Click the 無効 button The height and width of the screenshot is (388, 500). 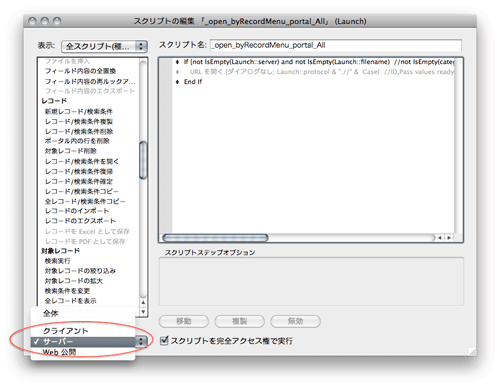[295, 321]
